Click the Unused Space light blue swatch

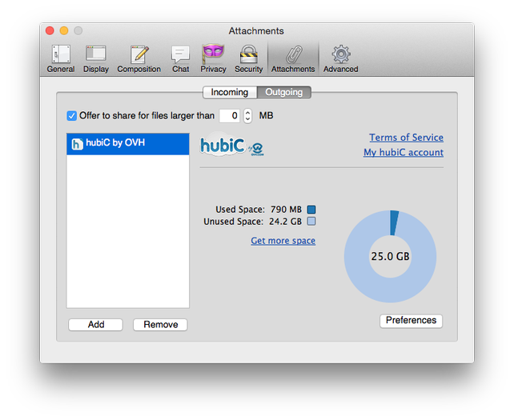coord(311,222)
